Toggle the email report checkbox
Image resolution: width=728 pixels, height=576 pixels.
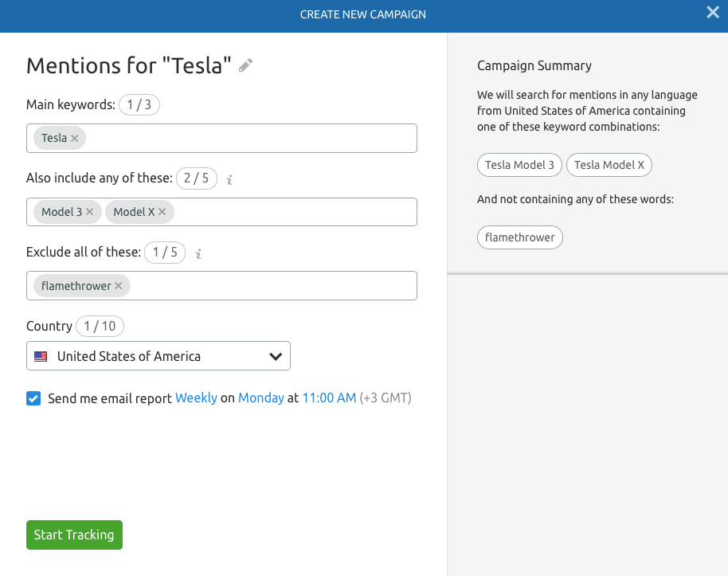[33, 398]
